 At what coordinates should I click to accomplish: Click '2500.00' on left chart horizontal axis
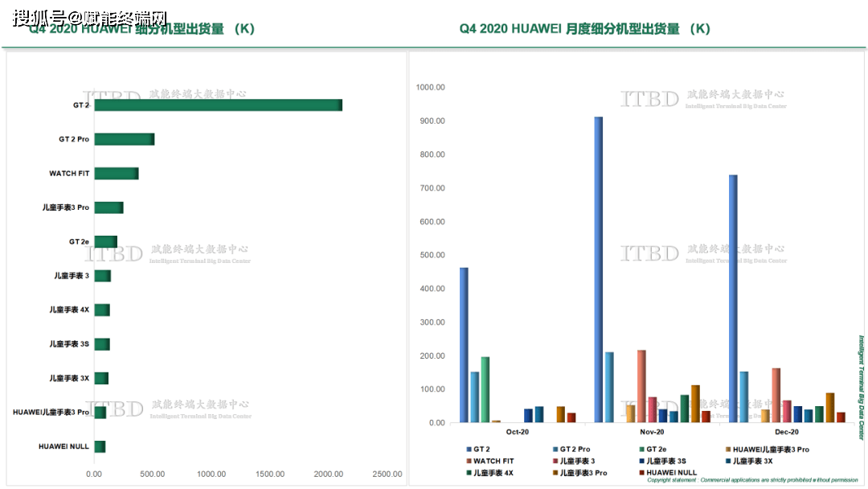pos(387,474)
